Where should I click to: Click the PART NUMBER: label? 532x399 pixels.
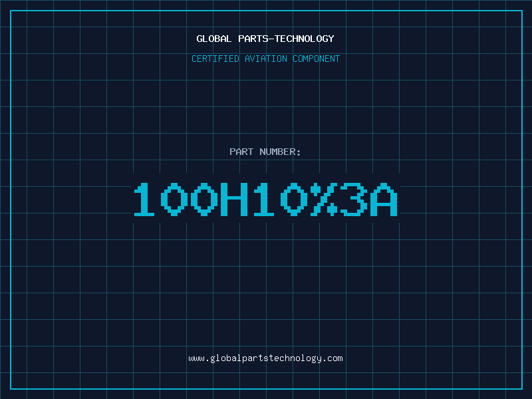pyautogui.click(x=265, y=152)
